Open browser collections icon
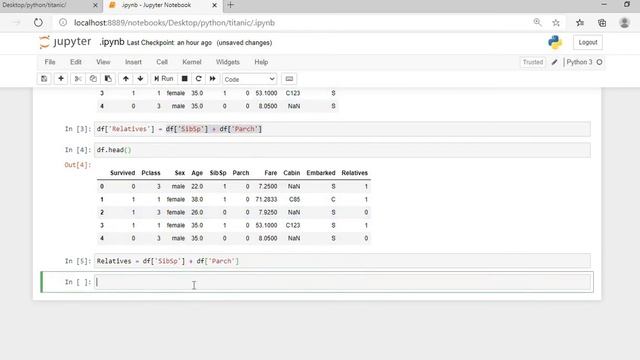 (602, 23)
